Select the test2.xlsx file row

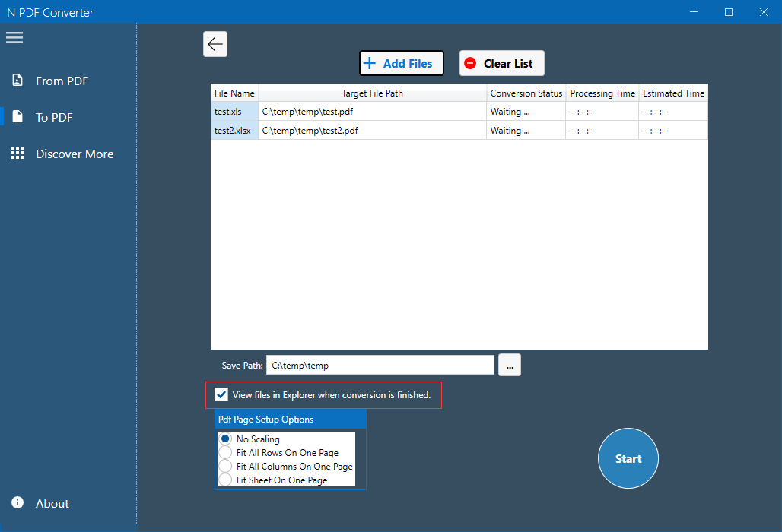(234, 131)
